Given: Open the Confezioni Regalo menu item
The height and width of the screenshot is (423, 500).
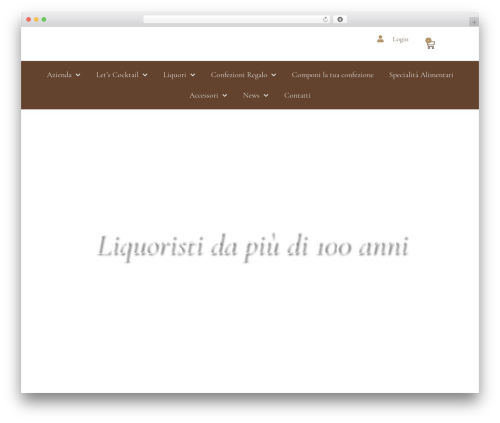Looking at the screenshot, I should 239,75.
